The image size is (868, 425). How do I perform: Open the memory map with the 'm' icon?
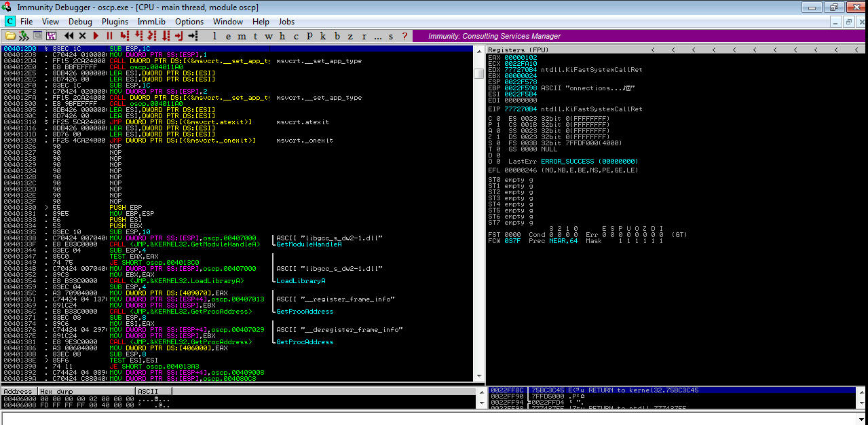coord(240,35)
